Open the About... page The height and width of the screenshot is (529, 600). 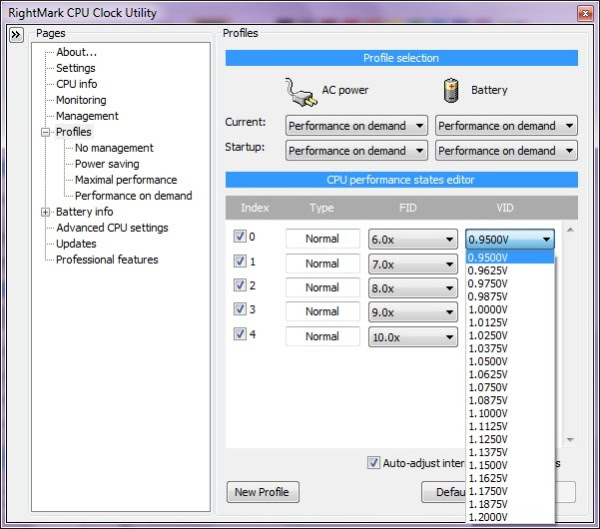tap(77, 52)
